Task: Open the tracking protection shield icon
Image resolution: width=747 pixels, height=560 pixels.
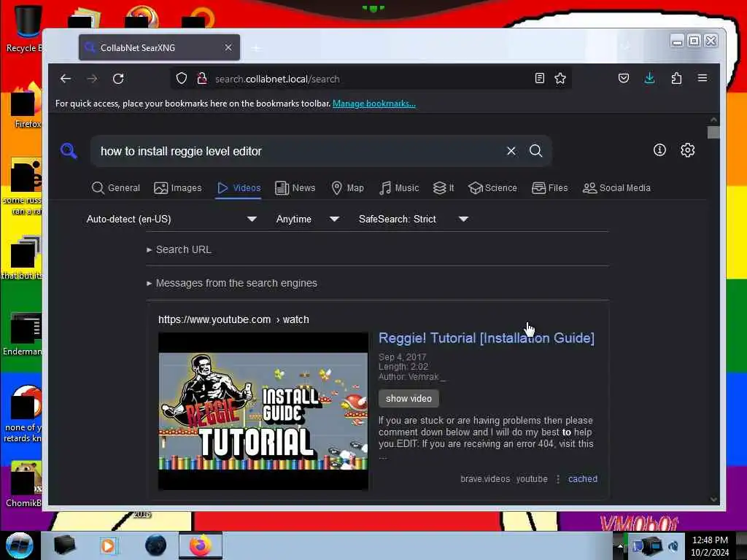Action: pyautogui.click(x=182, y=79)
